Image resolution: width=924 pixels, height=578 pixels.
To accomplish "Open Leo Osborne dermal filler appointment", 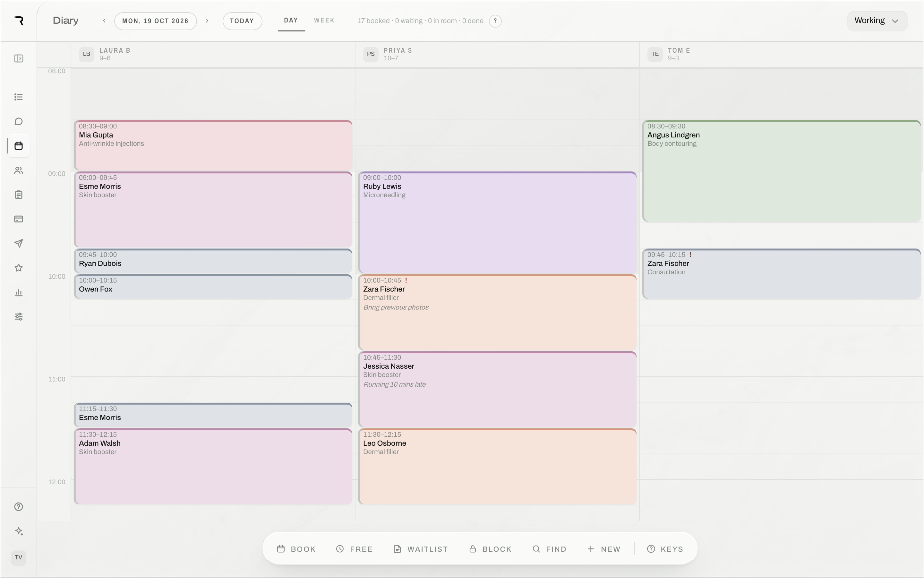I will point(498,467).
